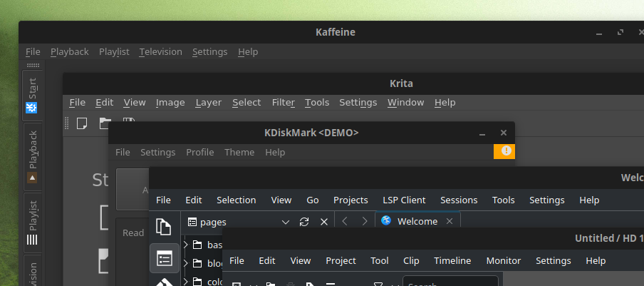Open KDiskMark's File menu
Image resolution: width=644 pixels, height=286 pixels.
tap(123, 153)
